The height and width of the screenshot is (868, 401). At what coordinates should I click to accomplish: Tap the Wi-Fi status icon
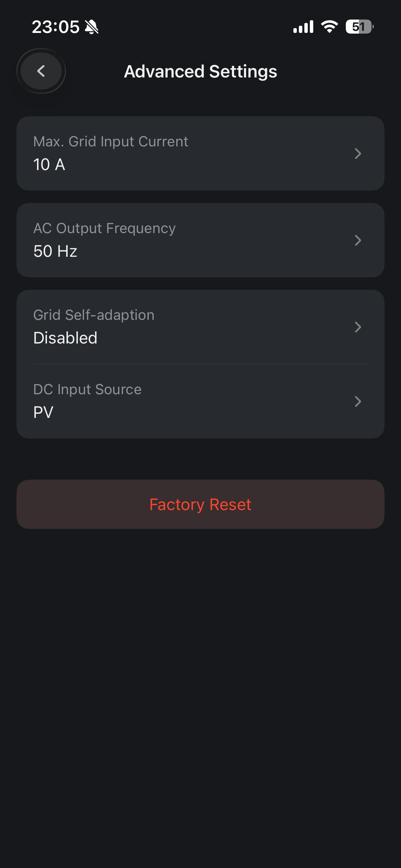[329, 26]
